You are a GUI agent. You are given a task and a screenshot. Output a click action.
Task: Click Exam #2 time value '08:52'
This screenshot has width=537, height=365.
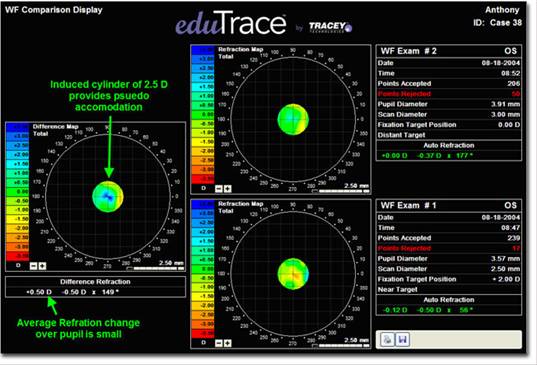[x=510, y=73]
